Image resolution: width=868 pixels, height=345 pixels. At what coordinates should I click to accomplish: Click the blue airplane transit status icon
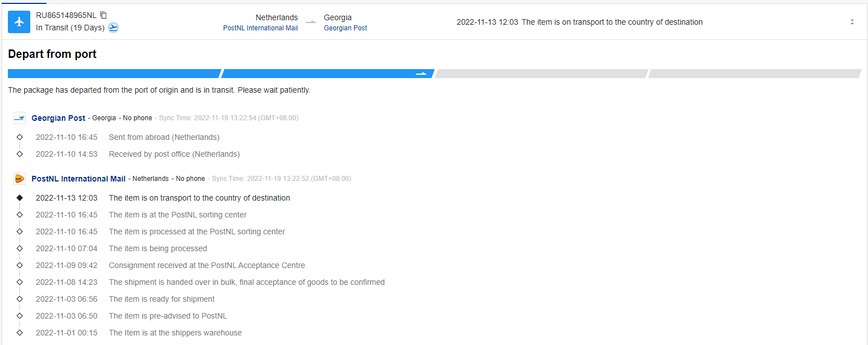pyautogui.click(x=19, y=22)
